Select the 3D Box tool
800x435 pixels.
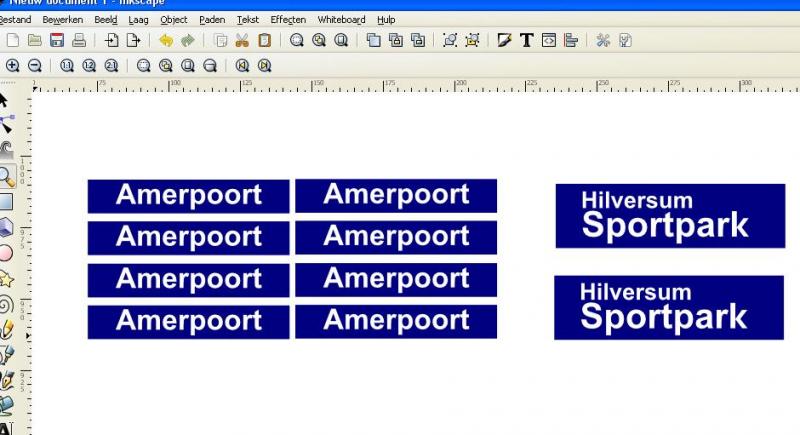[6, 227]
